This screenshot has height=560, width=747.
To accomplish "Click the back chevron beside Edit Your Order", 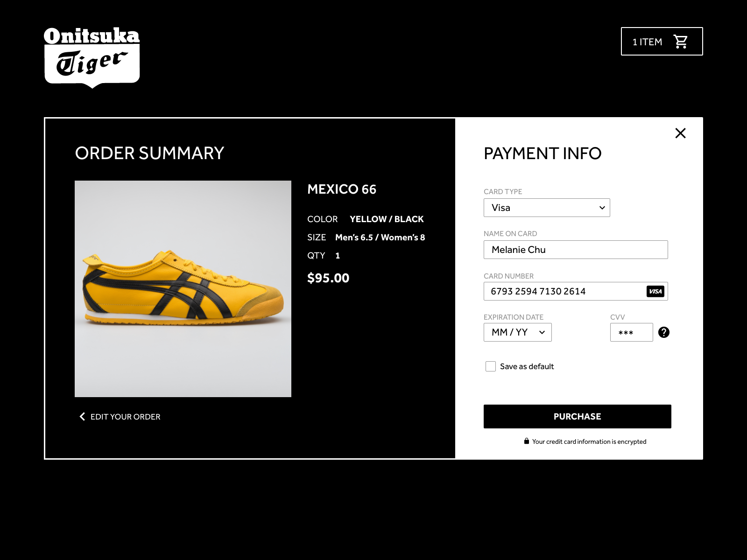I will (82, 416).
